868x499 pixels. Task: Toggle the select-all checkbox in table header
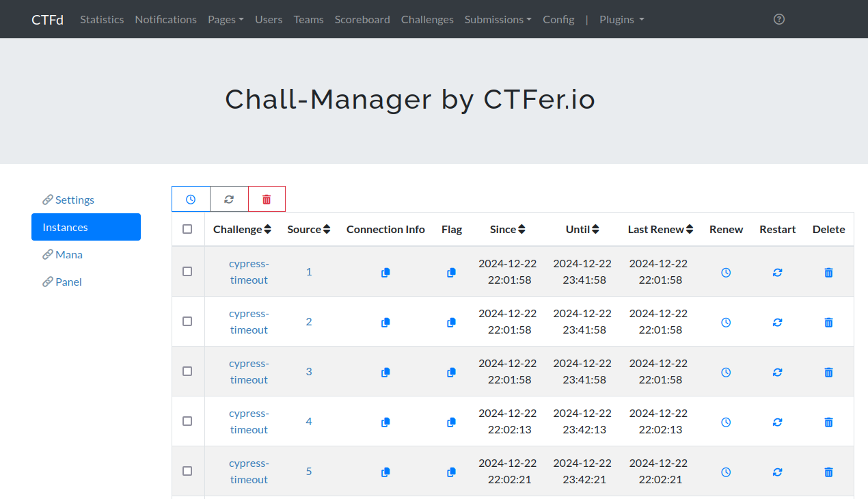187,229
